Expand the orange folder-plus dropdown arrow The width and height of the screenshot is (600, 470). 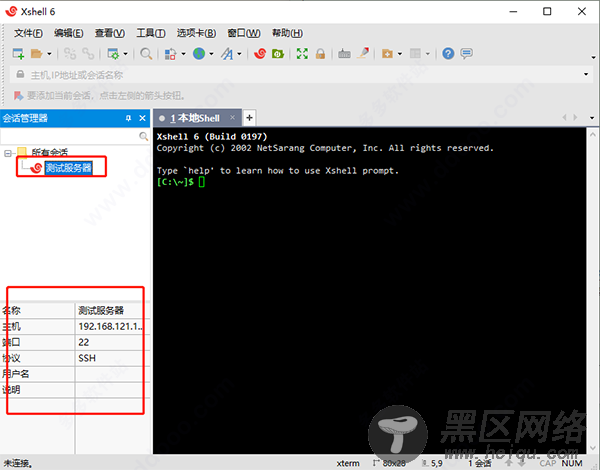pyautogui.click(x=400, y=54)
